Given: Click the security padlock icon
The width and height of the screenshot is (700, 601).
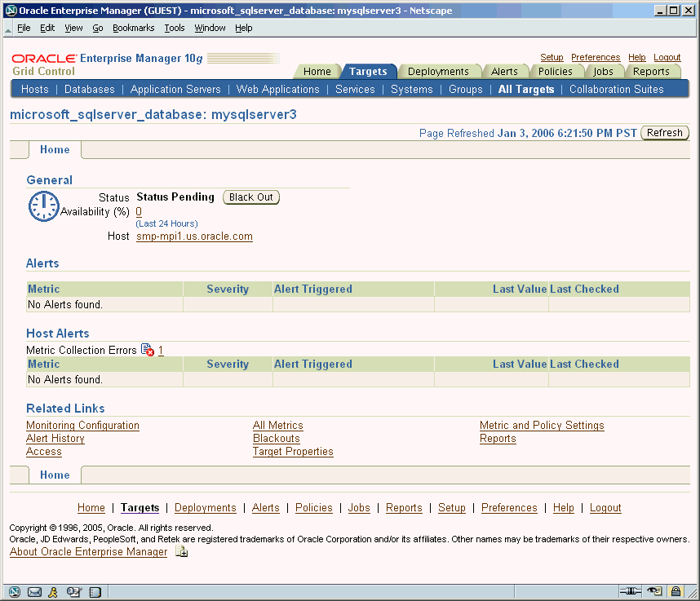Looking at the screenshot, I should point(676,591).
